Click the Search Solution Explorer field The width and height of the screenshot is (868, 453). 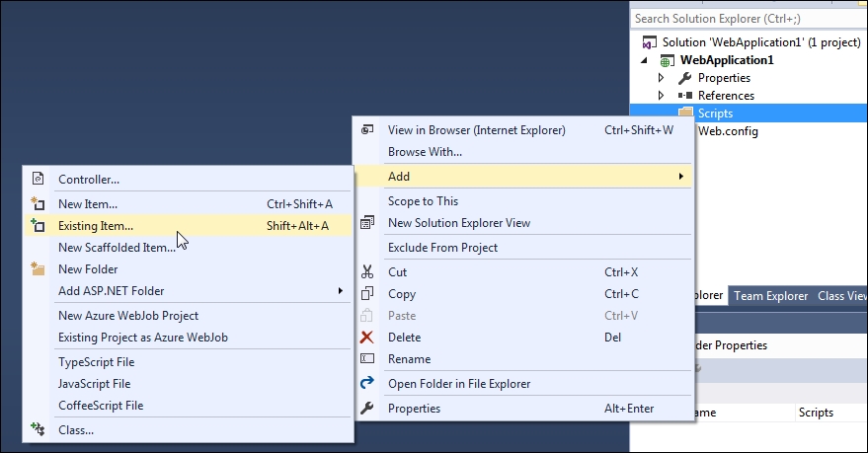click(x=749, y=18)
